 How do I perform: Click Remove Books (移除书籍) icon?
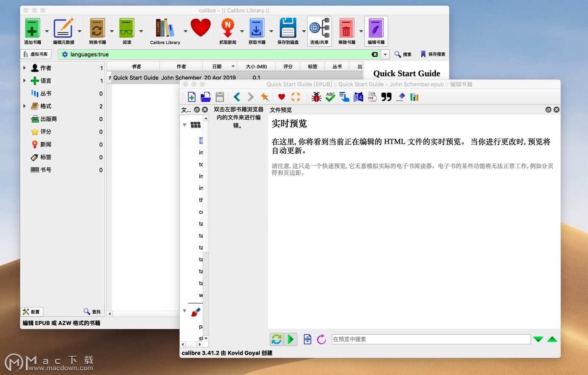(x=347, y=28)
